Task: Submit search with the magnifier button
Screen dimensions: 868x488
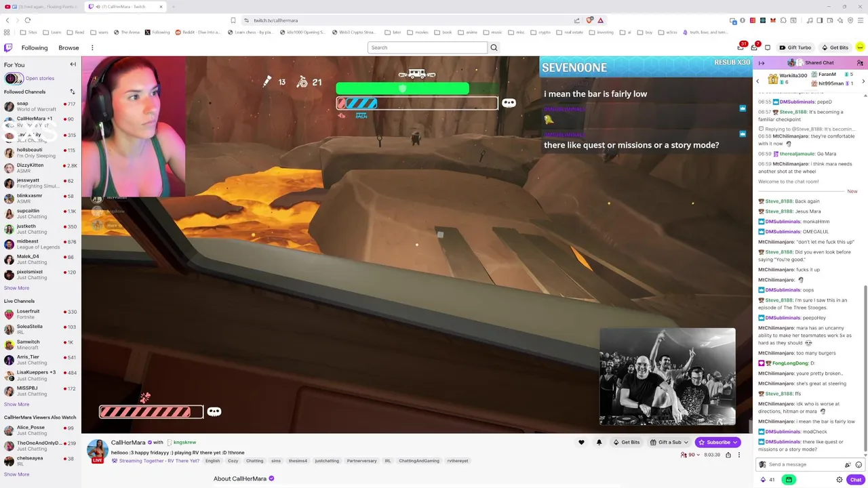Action: click(494, 47)
